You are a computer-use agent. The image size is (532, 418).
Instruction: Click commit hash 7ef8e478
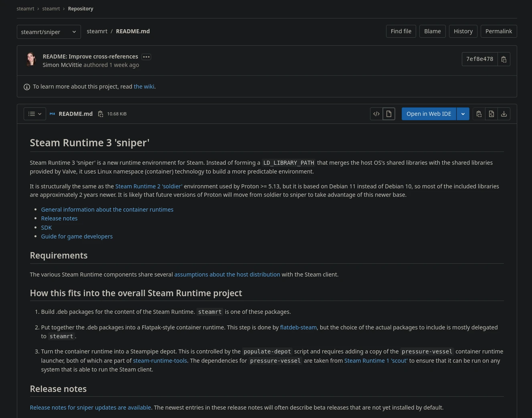(480, 59)
